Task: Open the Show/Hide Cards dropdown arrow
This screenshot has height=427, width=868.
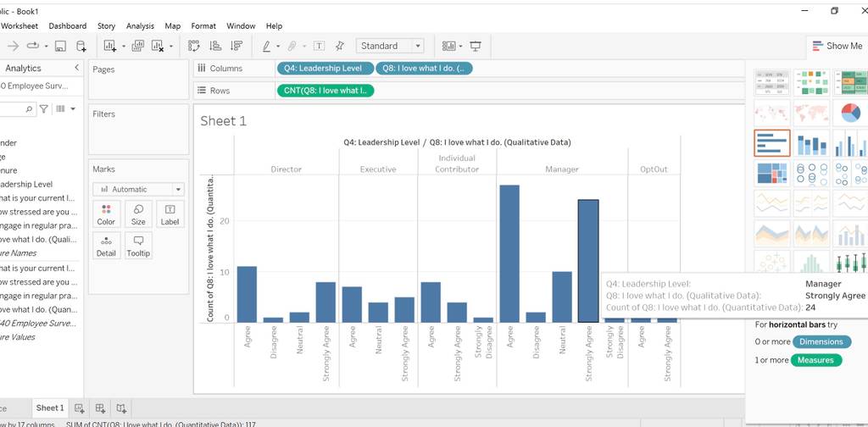Action: coord(460,47)
